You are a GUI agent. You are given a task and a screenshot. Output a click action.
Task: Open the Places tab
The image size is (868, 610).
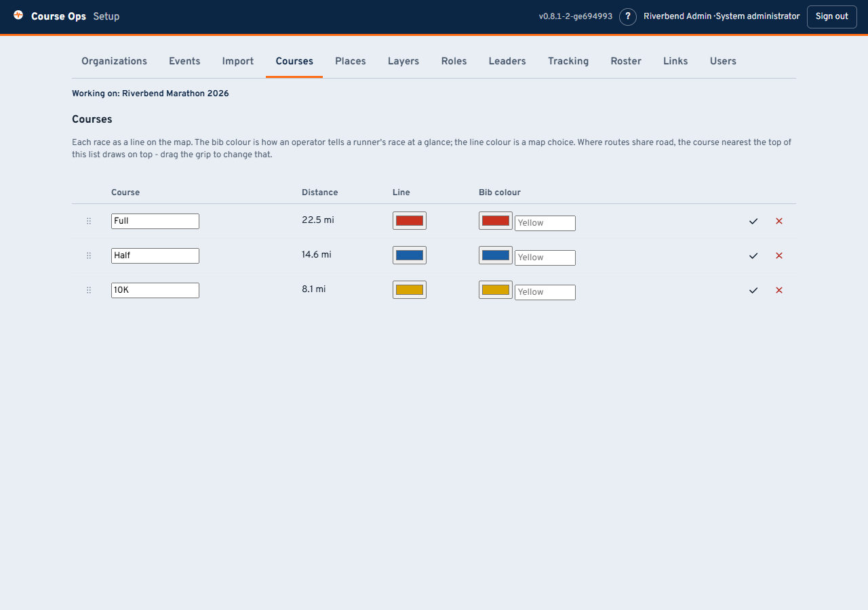coord(351,61)
